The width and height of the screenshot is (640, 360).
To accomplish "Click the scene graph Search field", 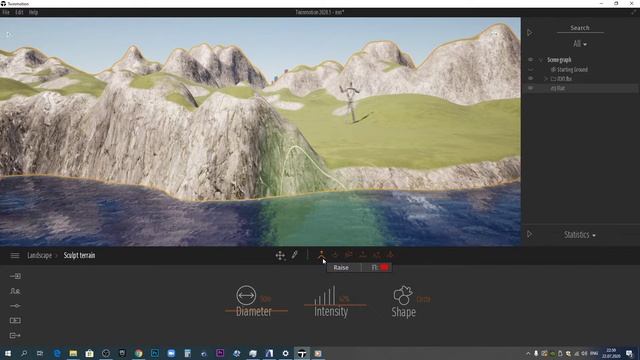I will (580, 28).
